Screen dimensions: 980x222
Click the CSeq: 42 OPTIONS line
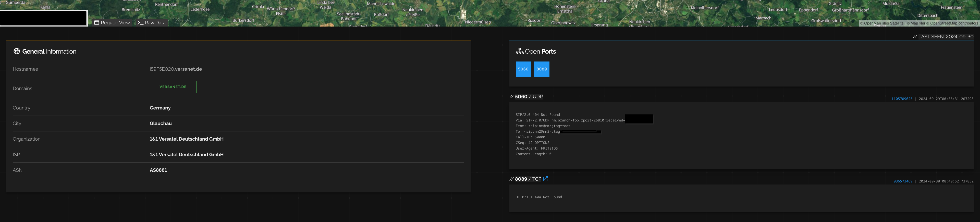pyautogui.click(x=532, y=143)
